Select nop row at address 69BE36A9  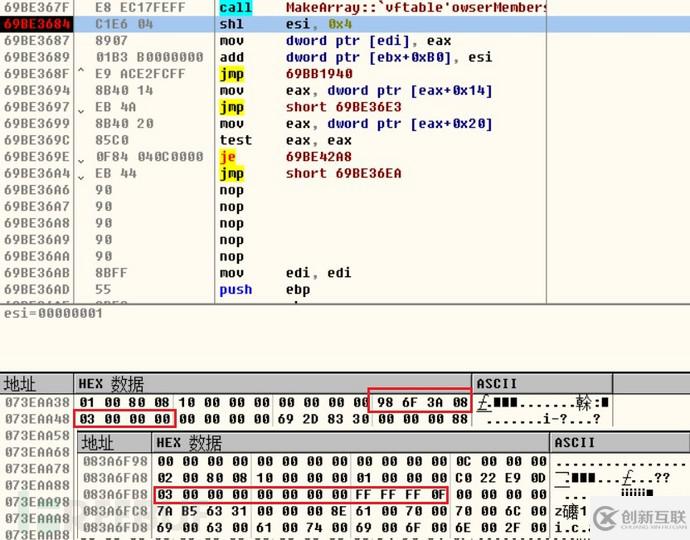click(273, 240)
